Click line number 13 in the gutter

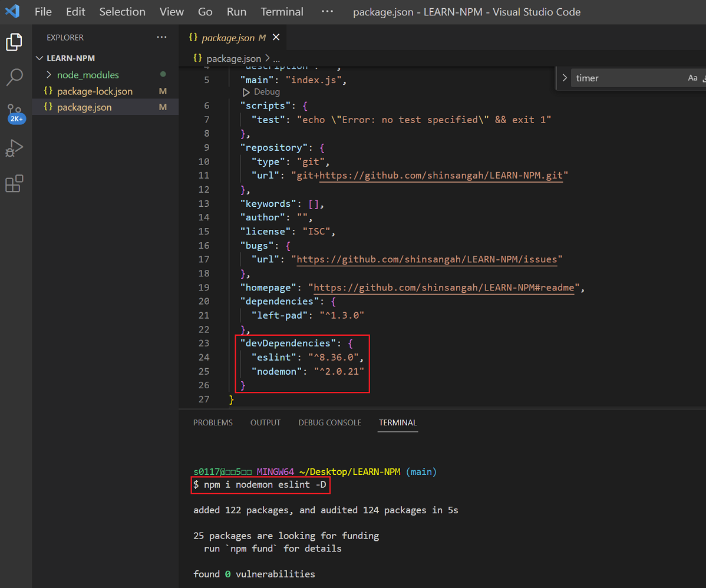204,203
